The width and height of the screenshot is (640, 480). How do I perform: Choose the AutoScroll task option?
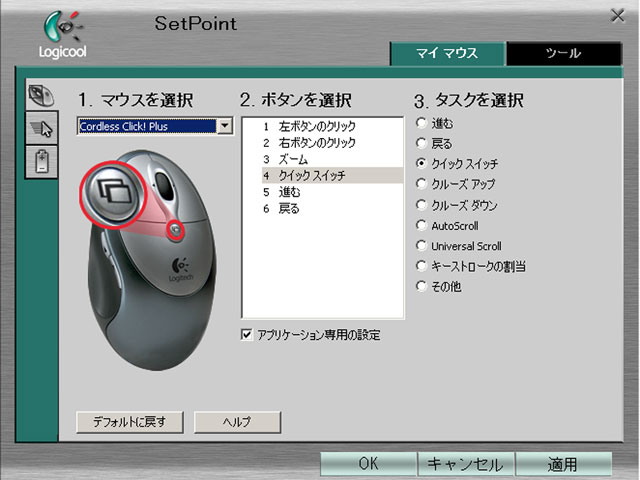pos(421,225)
